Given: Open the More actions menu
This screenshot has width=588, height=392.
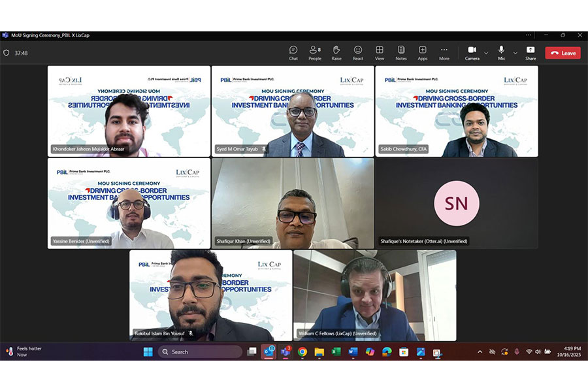Looking at the screenshot, I should [x=444, y=53].
